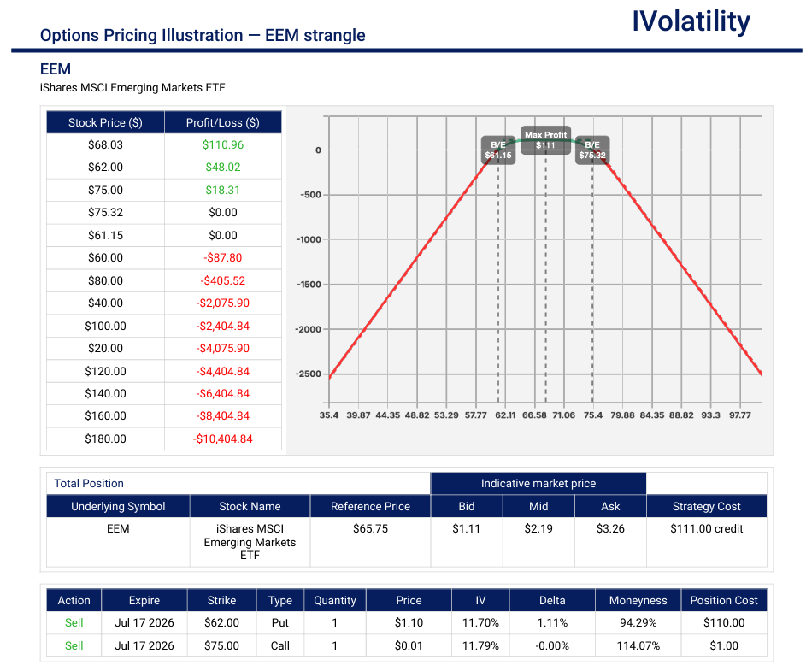The width and height of the screenshot is (812, 671).
Task: Select the $1.11 bid value
Action: point(466,528)
